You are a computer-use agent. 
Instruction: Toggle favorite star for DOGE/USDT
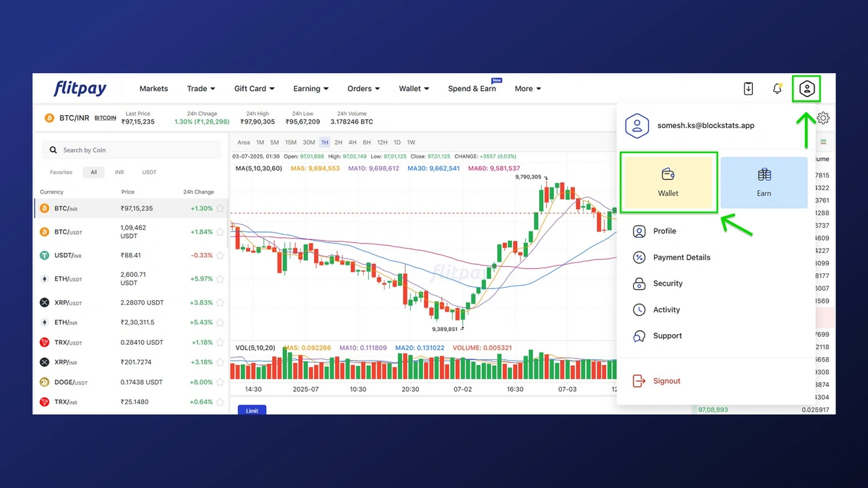click(220, 382)
